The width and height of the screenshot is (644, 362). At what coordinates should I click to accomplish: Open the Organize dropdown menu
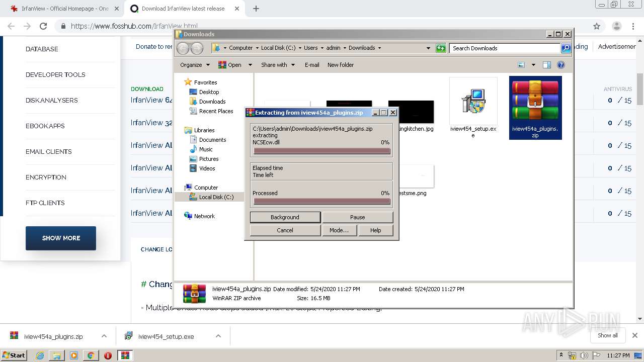point(195,65)
